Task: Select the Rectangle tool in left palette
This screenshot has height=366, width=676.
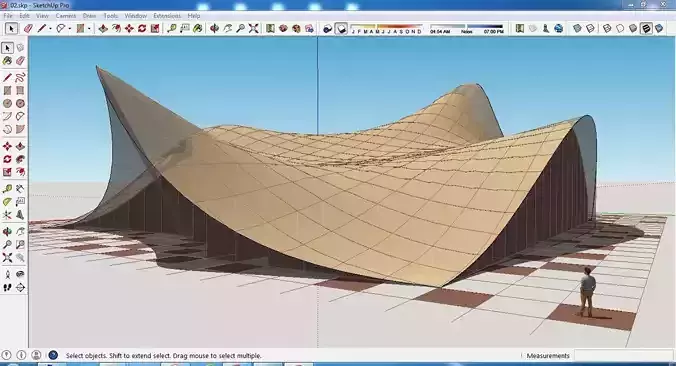Action: point(7,91)
